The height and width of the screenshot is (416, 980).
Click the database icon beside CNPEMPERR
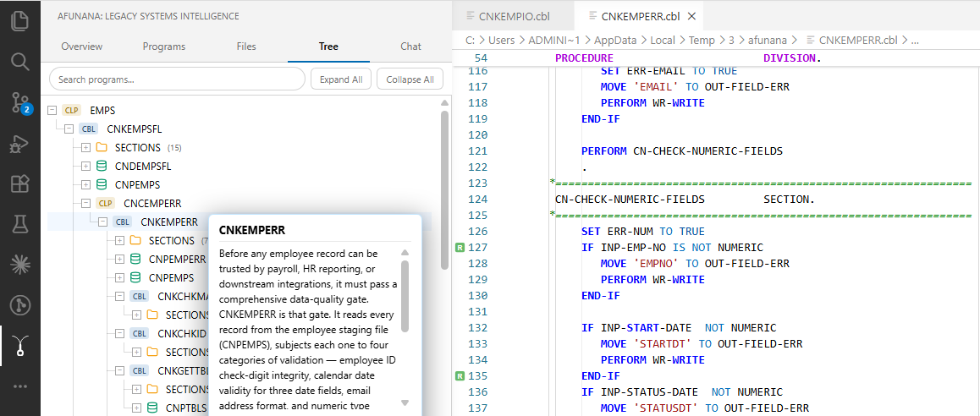[x=135, y=259]
